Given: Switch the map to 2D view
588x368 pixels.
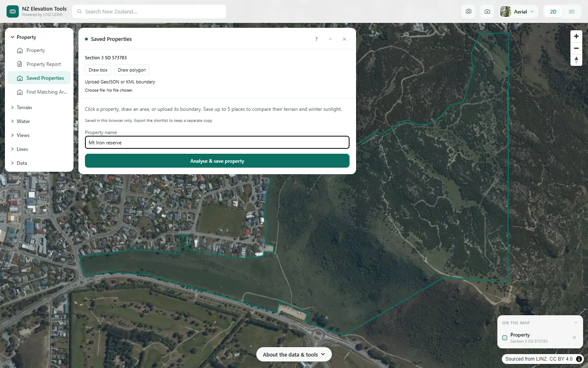Looking at the screenshot, I should point(553,11).
